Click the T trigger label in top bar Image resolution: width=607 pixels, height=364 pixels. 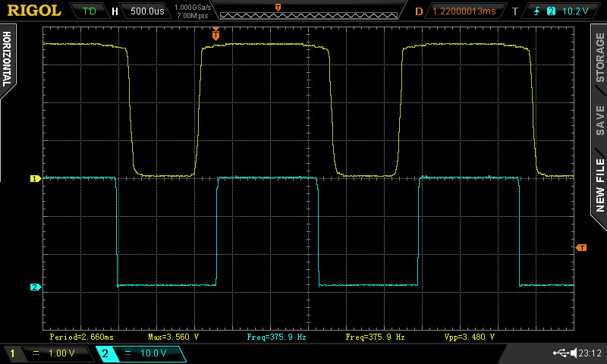515,11
